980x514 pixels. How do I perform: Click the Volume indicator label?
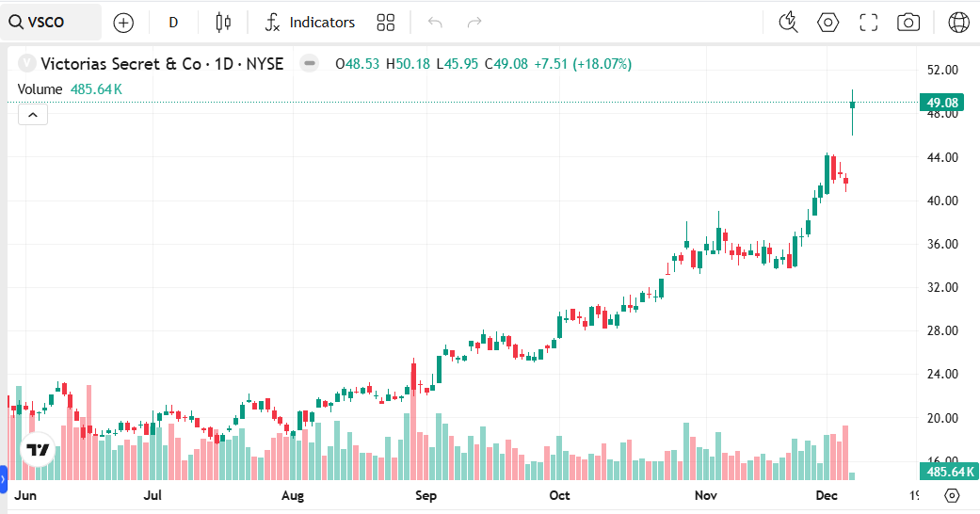point(40,89)
